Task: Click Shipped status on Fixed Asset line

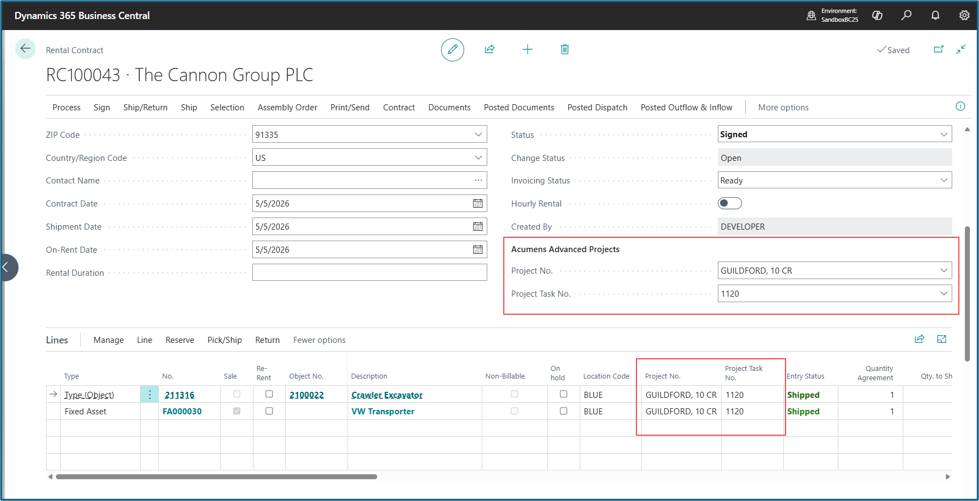Action: click(x=804, y=412)
